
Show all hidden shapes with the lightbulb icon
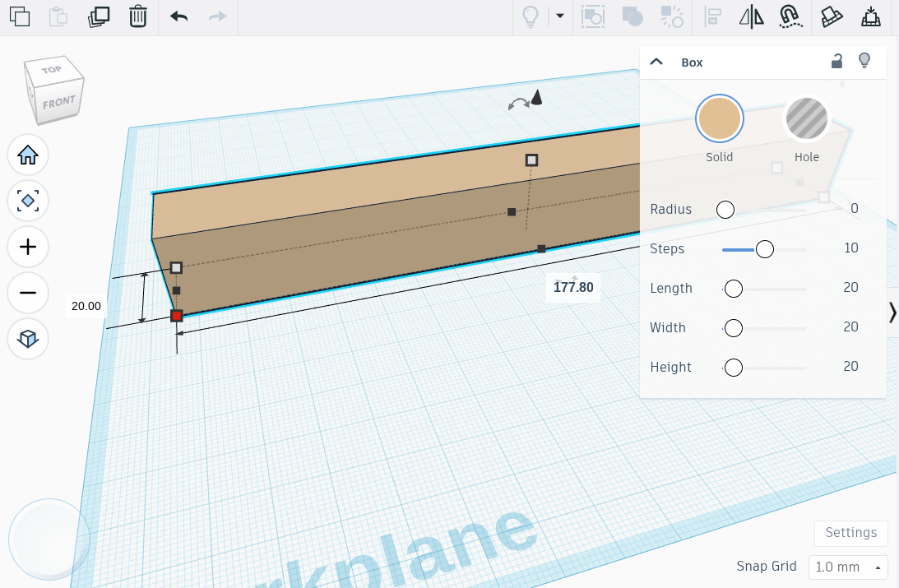tap(531, 16)
